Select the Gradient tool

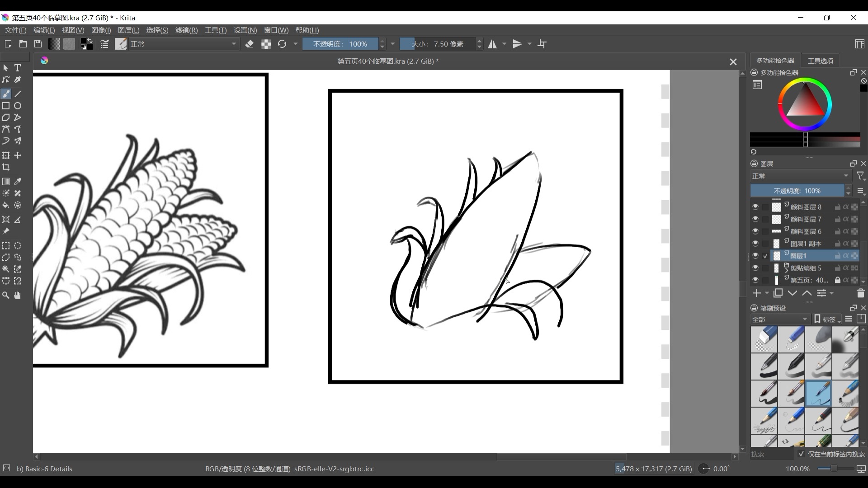pos(6,182)
